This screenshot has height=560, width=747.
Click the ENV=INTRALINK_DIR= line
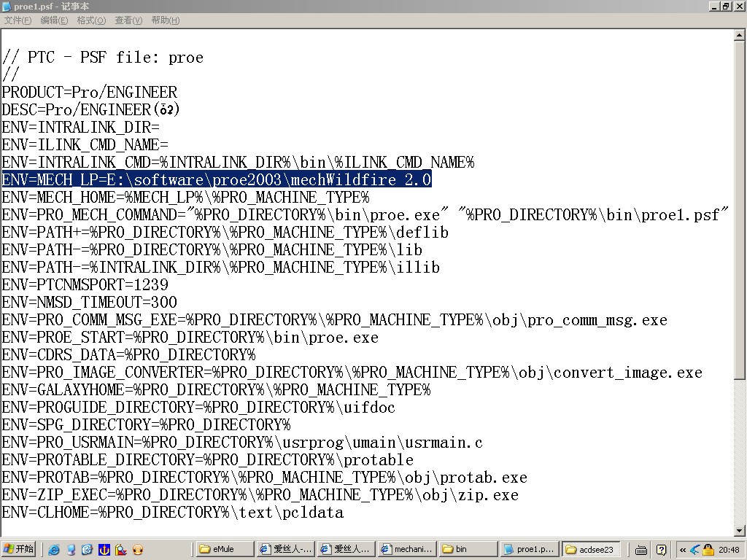tap(80, 127)
